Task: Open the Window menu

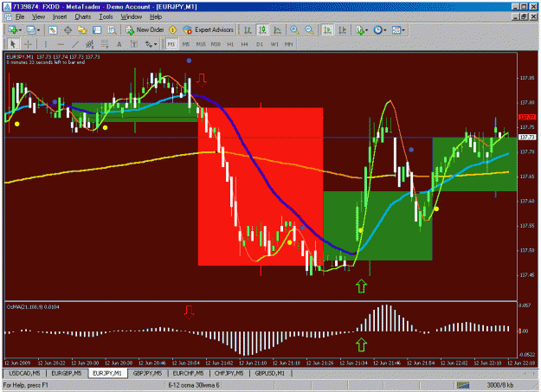Action: pyautogui.click(x=131, y=16)
